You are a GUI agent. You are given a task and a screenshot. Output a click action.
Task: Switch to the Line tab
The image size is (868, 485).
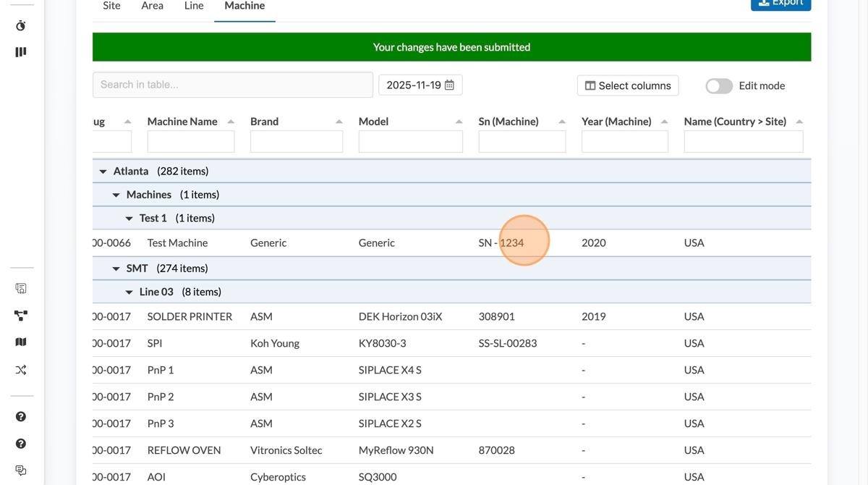coord(194,6)
